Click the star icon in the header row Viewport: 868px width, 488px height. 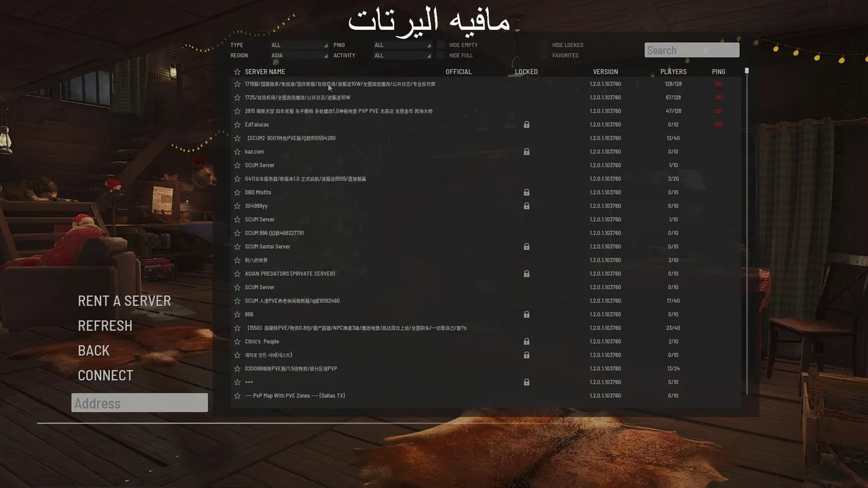click(237, 72)
